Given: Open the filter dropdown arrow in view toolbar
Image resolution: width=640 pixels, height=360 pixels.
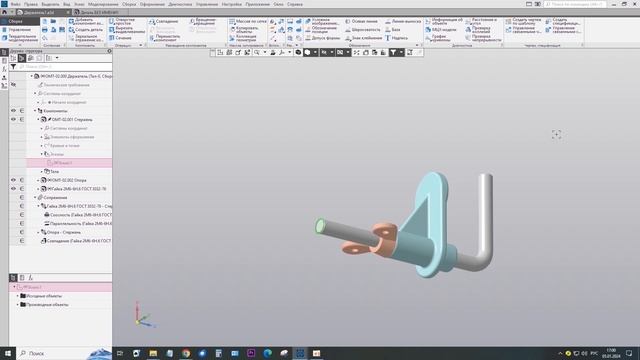Looking at the screenshot, I should (401, 53).
